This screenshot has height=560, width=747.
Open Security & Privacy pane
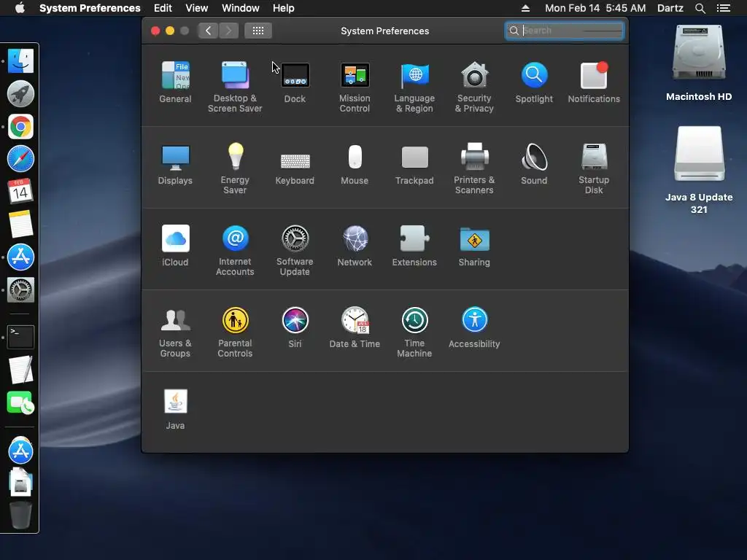point(474,87)
